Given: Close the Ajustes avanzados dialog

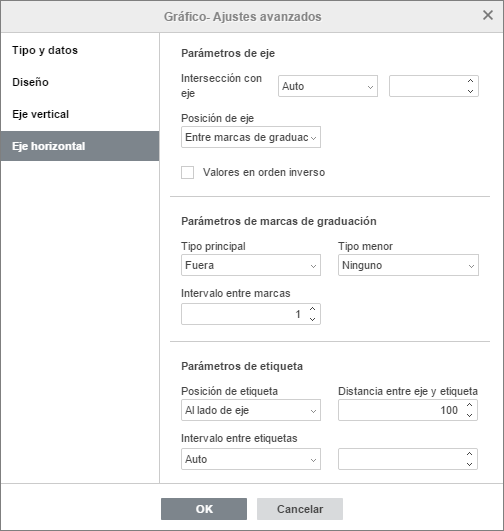Looking at the screenshot, I should click(x=488, y=15).
